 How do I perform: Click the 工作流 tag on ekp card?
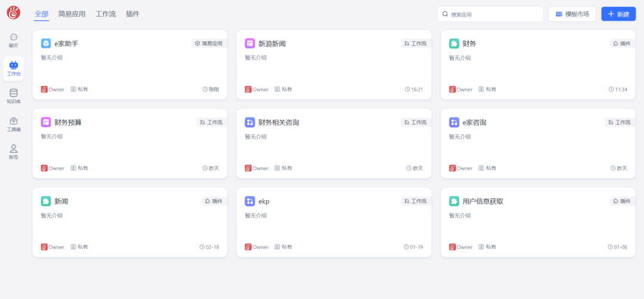[x=416, y=201]
